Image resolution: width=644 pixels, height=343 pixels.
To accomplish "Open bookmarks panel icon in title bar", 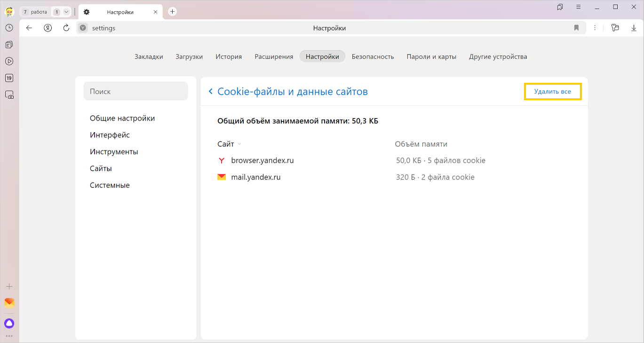I will [560, 7].
